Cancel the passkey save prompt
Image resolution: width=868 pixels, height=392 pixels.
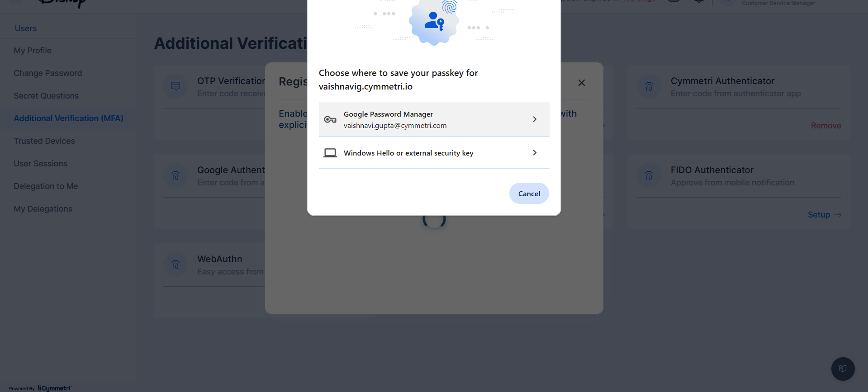point(529,194)
